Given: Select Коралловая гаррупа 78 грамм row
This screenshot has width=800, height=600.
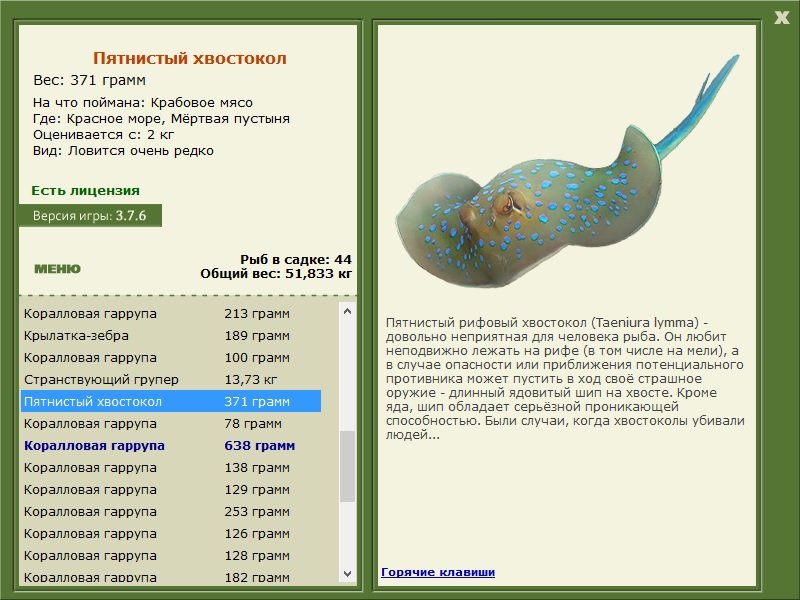Looking at the screenshot, I should [x=171, y=423].
